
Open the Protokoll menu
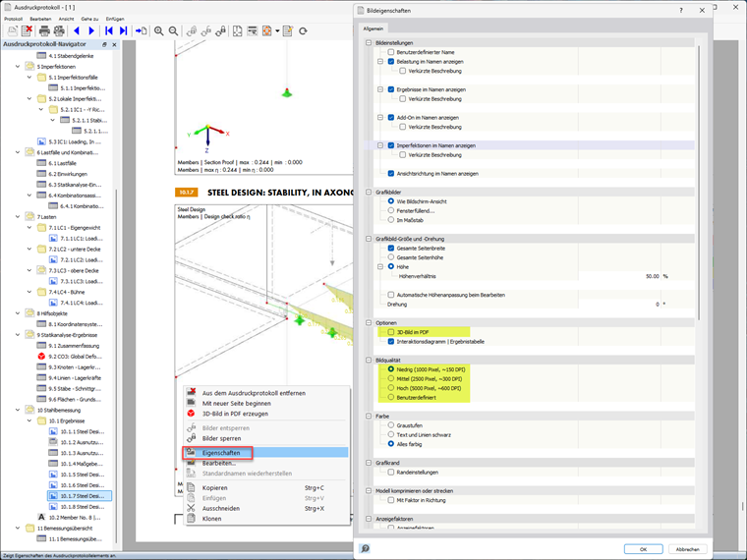click(14, 19)
